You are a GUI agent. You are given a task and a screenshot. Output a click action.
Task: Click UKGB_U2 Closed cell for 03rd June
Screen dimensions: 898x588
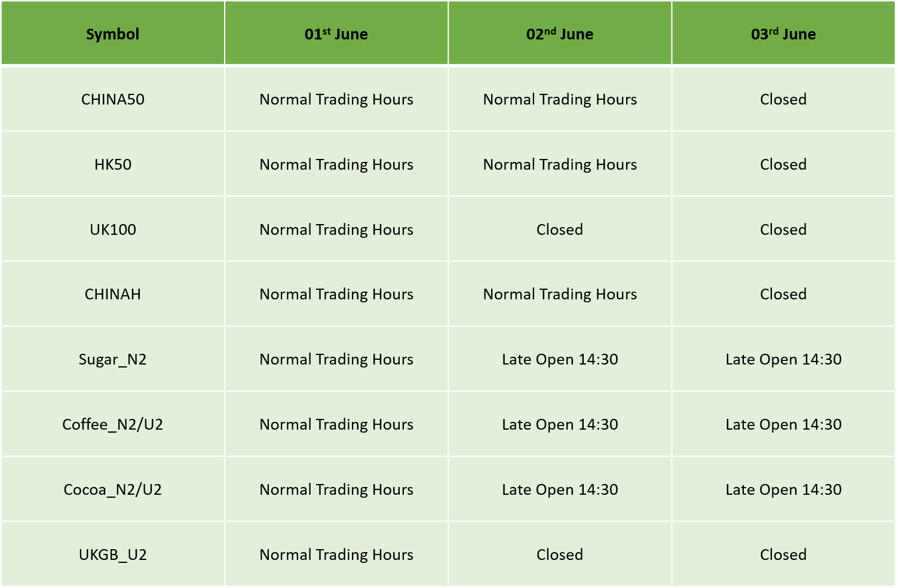click(x=783, y=555)
